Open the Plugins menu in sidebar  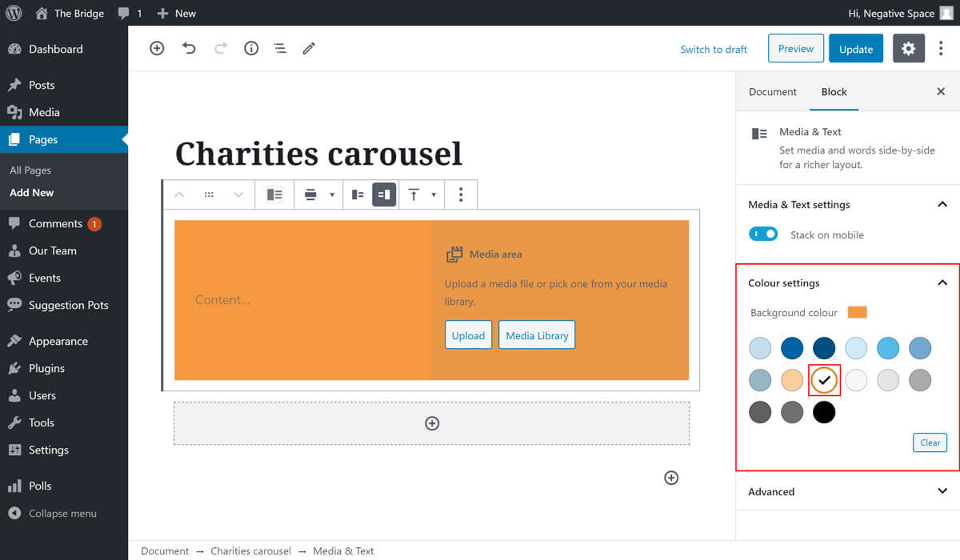[x=46, y=368]
